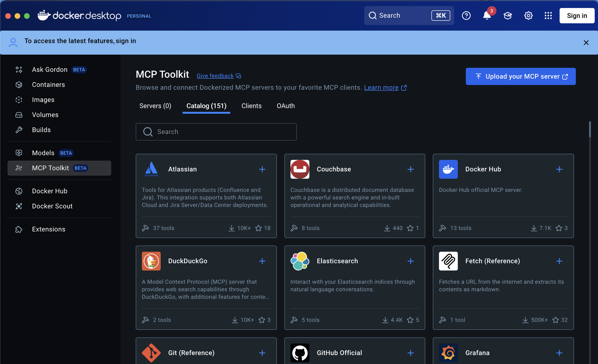Click the Docker Hub card logo
598x364 pixels.
coord(448,169)
